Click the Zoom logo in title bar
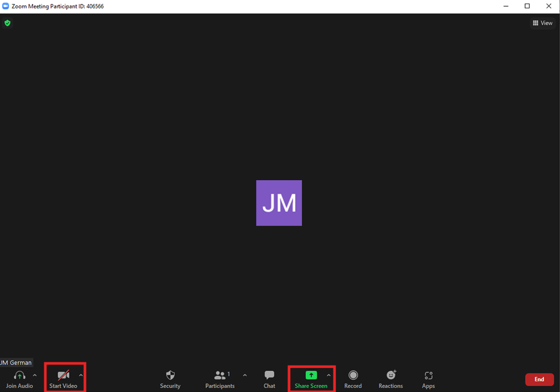This screenshot has width=560, height=392. pos(6,6)
